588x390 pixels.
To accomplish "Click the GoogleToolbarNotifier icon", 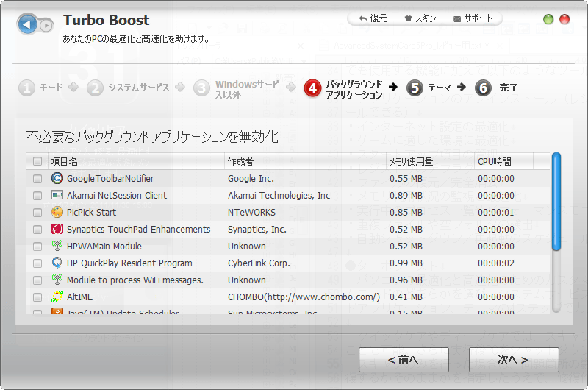I will (x=57, y=178).
